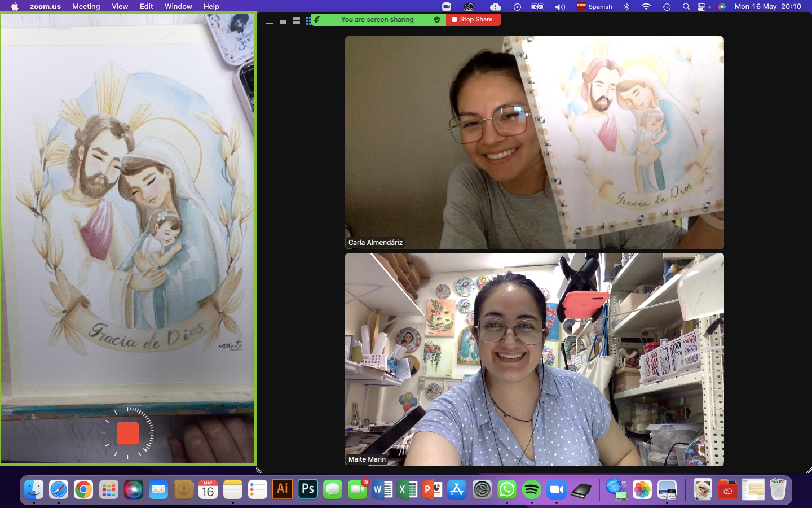Select Carla Almendáriz's video tile
The width and height of the screenshot is (812, 508).
[534, 143]
